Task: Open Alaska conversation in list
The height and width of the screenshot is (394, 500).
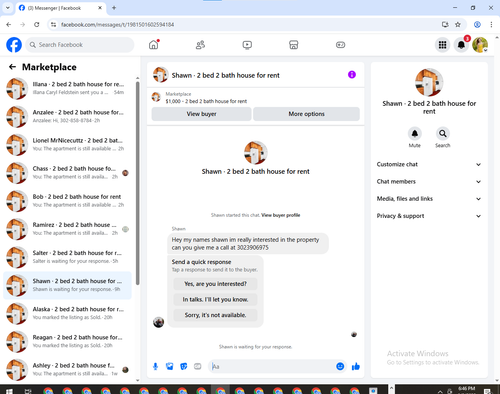Action: [68, 313]
